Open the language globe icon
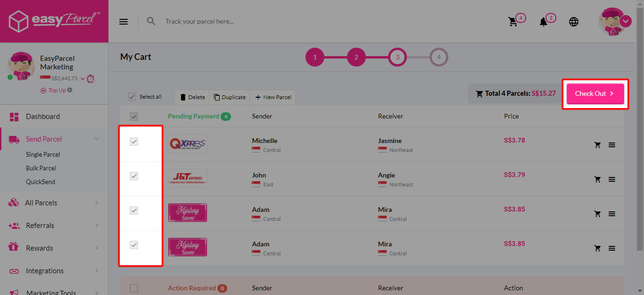Image resolution: width=644 pixels, height=295 pixels. (573, 21)
